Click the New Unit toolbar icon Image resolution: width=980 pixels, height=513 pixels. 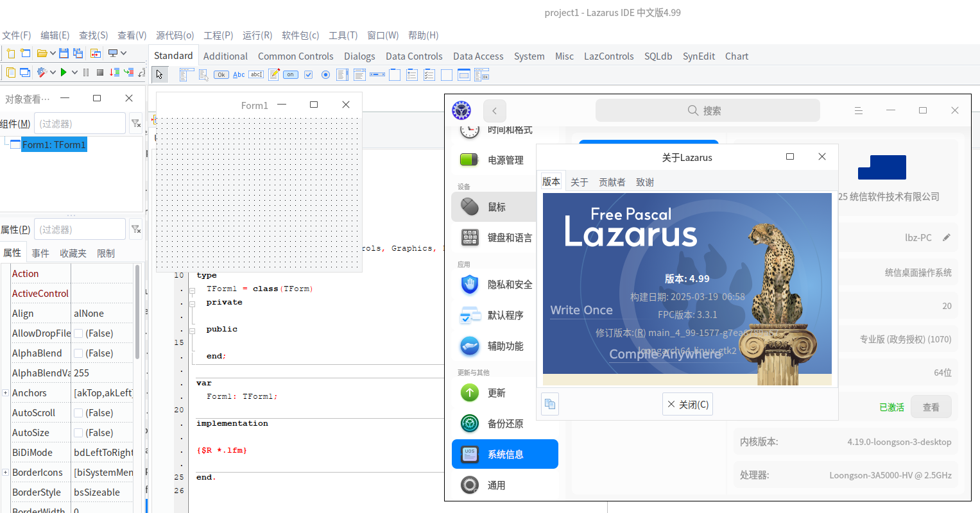point(11,53)
